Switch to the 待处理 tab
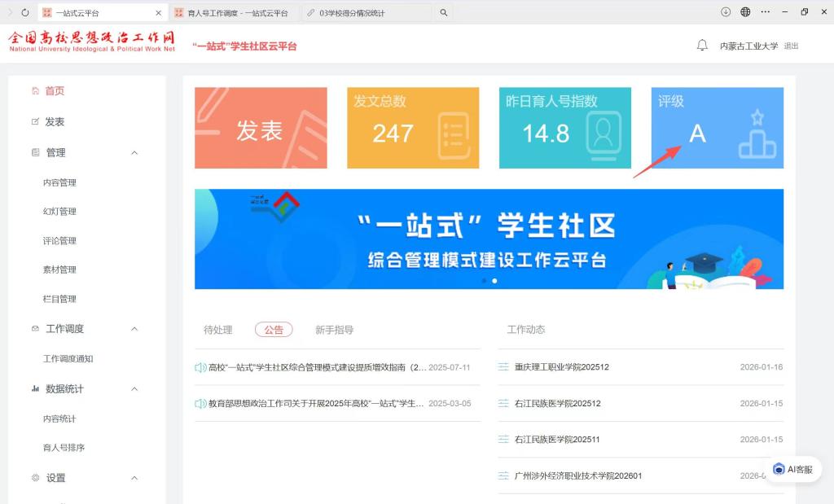The image size is (834, 504). pos(217,330)
